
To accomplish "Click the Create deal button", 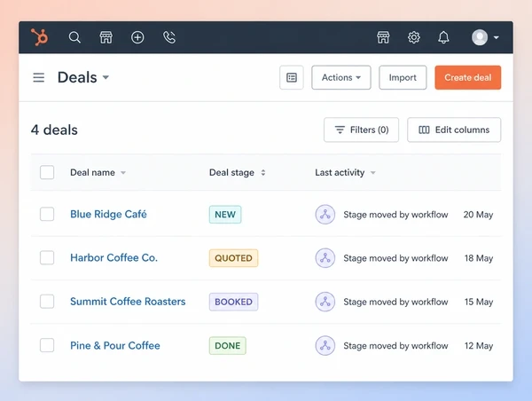I will coord(468,77).
